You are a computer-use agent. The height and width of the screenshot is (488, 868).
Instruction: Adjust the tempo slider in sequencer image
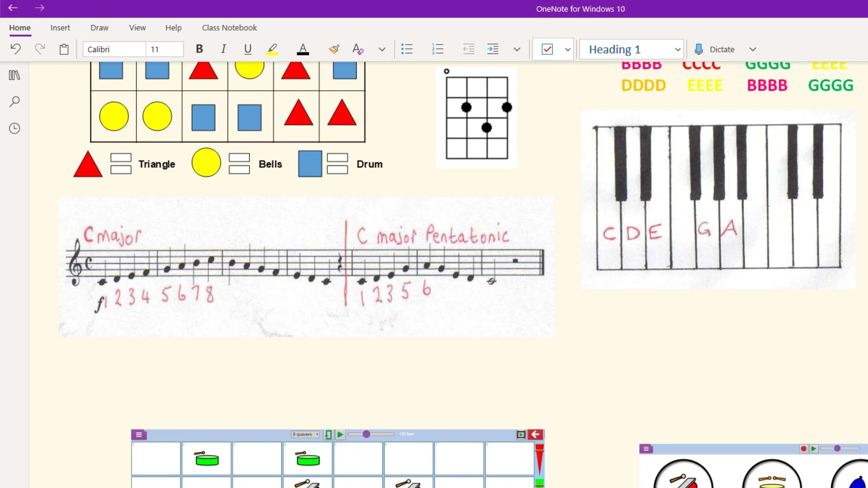(x=371, y=434)
